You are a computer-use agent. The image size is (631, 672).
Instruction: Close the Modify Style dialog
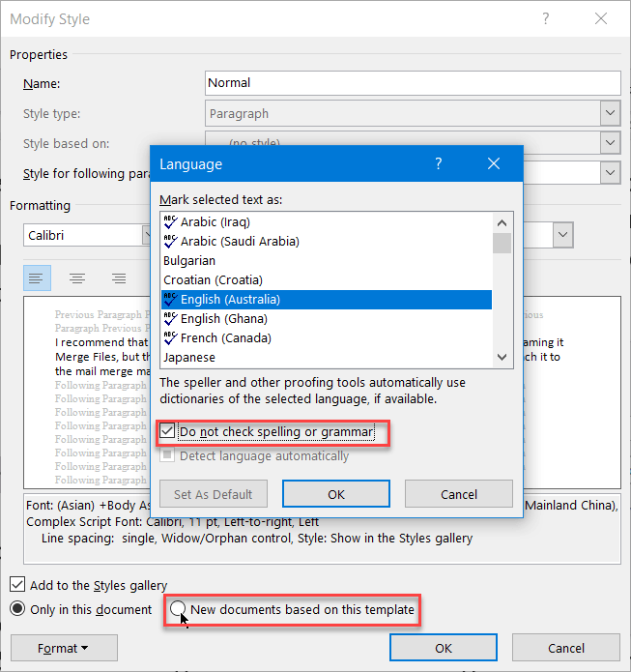[x=601, y=19]
